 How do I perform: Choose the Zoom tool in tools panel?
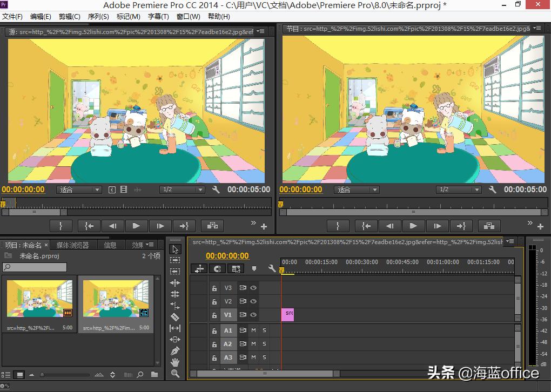(x=175, y=374)
